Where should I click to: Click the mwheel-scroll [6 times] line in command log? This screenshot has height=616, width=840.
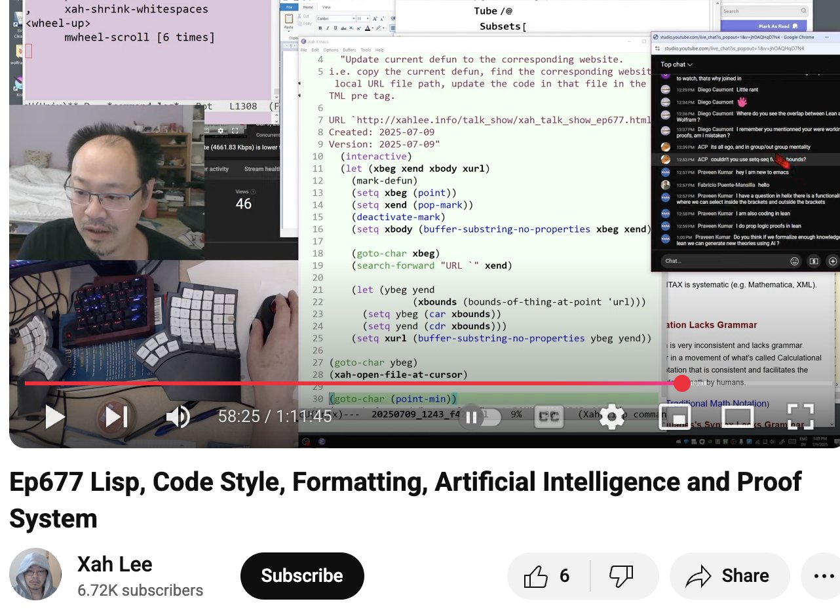[x=140, y=37]
